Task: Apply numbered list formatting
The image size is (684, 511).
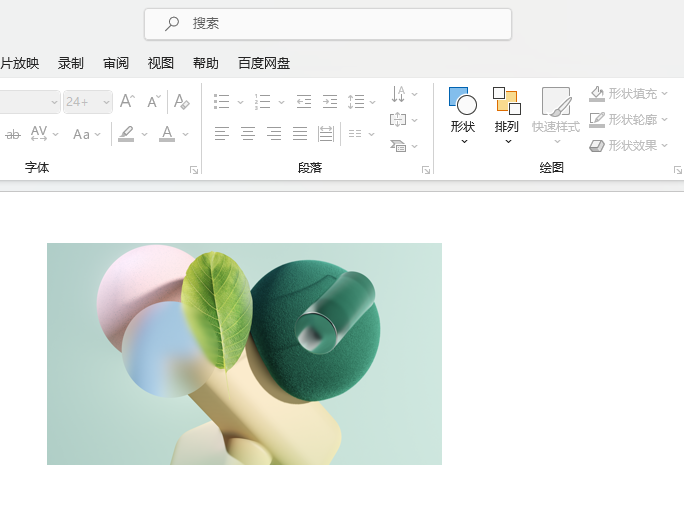Action: [x=263, y=102]
